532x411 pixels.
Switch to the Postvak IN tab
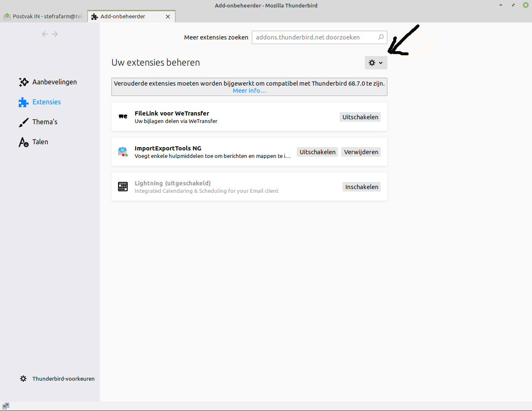pyautogui.click(x=44, y=17)
